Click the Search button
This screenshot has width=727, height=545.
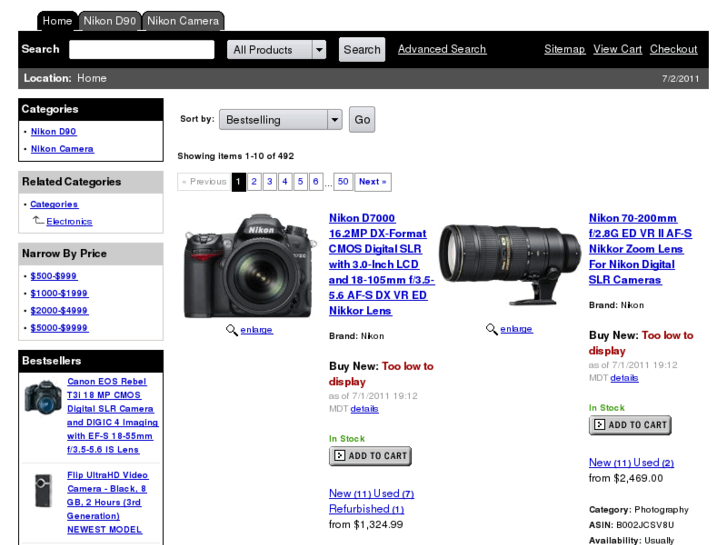[362, 50]
